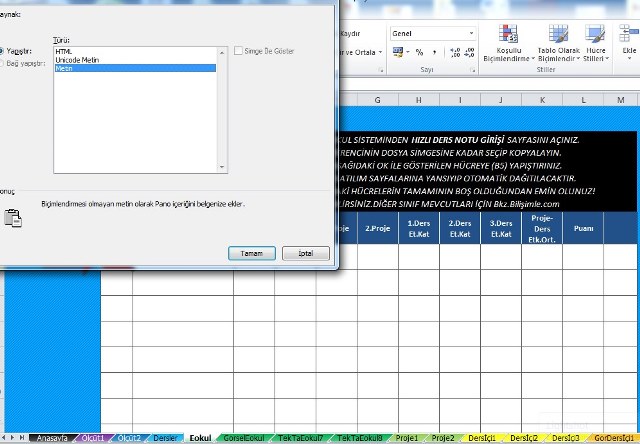Toggle the Simge ile Göster checkbox
The height and width of the screenshot is (444, 640).
(x=237, y=50)
